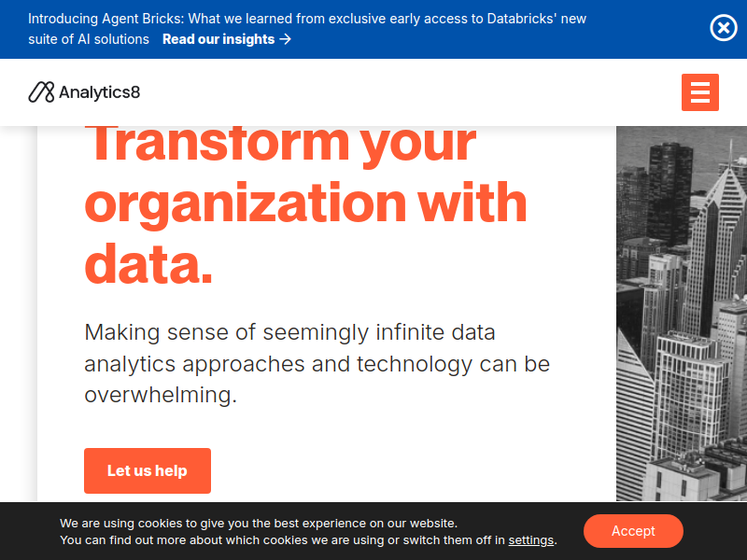Click the arrow after Read our insights
747x560 pixels.
(286, 39)
